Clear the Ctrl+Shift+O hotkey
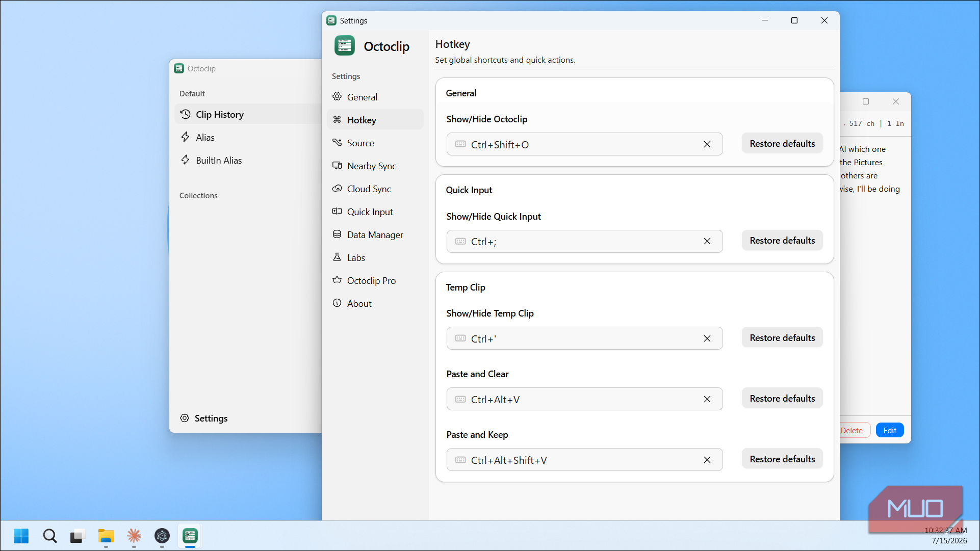 707,144
